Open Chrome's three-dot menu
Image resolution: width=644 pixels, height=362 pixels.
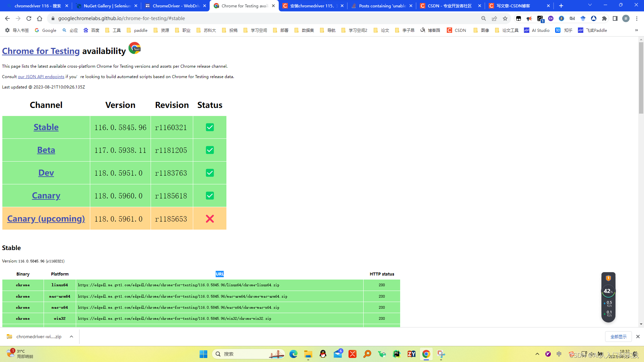(637, 18)
